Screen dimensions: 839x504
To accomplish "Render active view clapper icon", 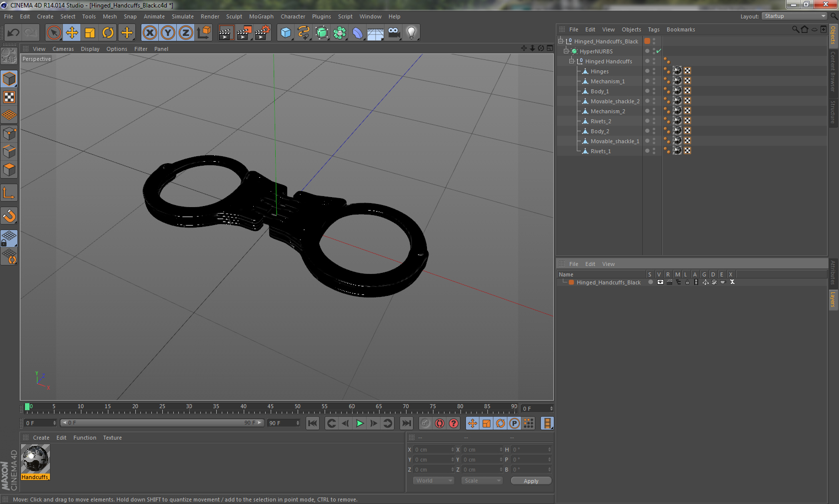I will 226,33.
